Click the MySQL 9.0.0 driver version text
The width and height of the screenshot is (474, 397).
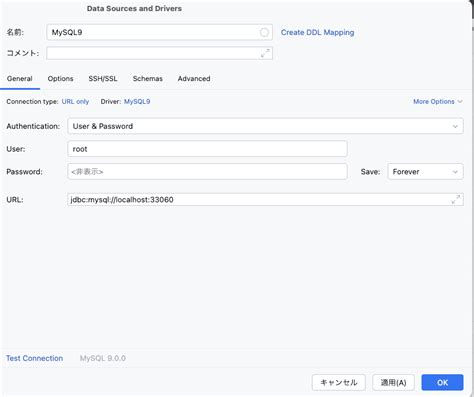click(x=103, y=358)
